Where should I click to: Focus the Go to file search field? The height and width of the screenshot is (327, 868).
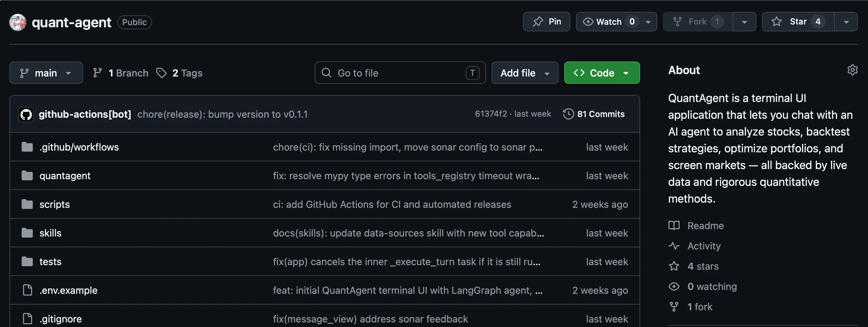[400, 73]
